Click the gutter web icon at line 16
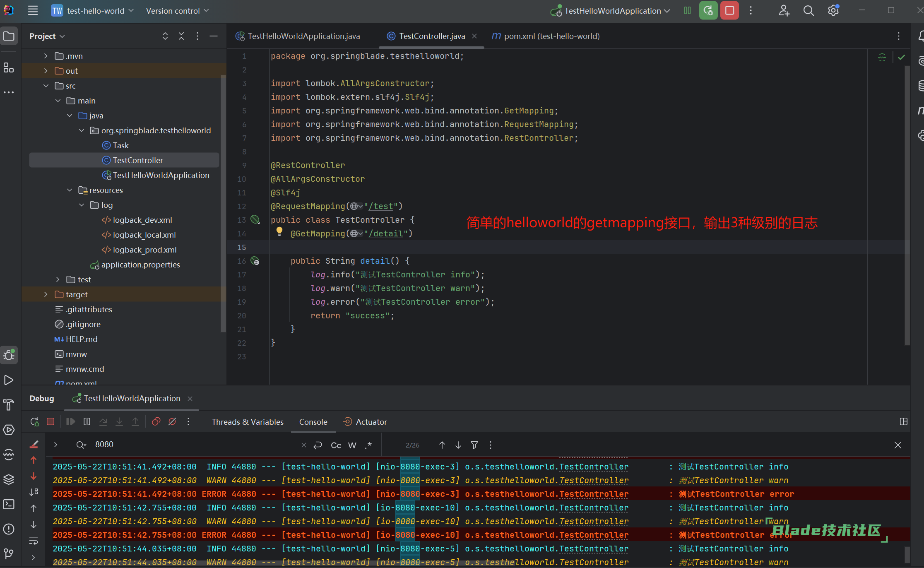Image resolution: width=924 pixels, height=568 pixels. pos(255,261)
